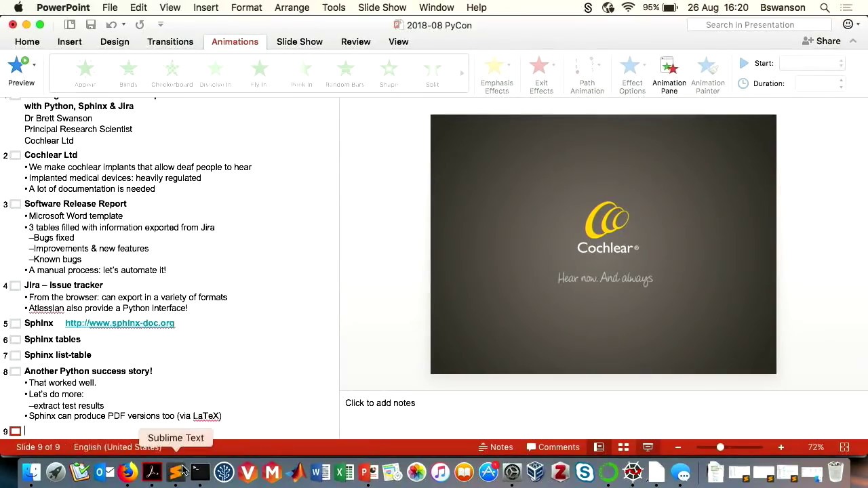The width and height of the screenshot is (868, 488).
Task: Click the Start timing dropdown field
Action: 812,63
